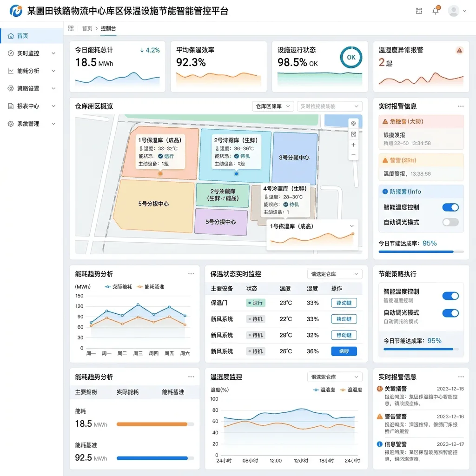Open 报表中心 sidebar menu
Image resolution: width=476 pixels, height=476 pixels.
click(32, 106)
